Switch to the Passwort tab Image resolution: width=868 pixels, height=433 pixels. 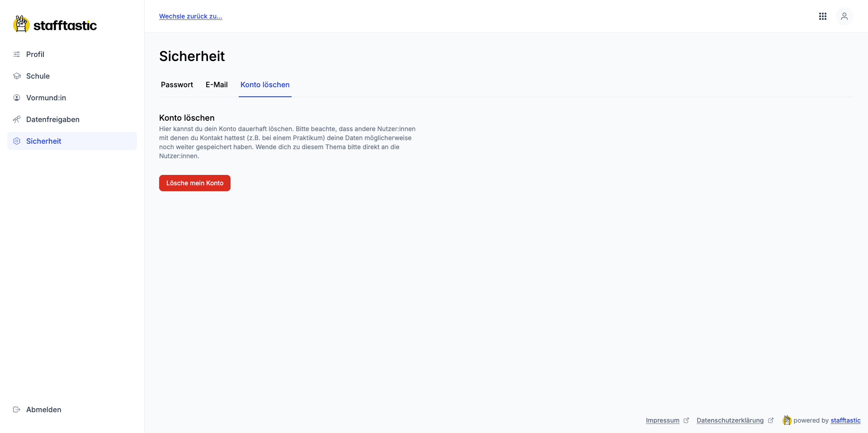click(x=177, y=85)
